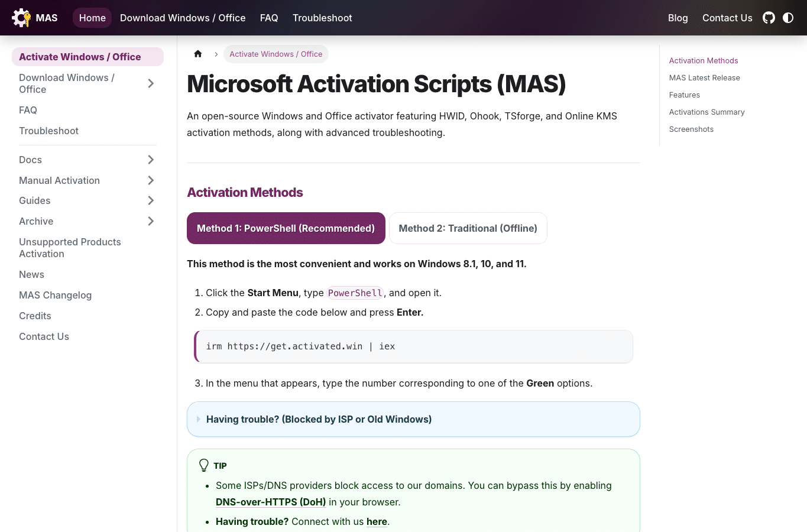Expand the Manual Activation chevron
The width and height of the screenshot is (807, 532).
(151, 180)
